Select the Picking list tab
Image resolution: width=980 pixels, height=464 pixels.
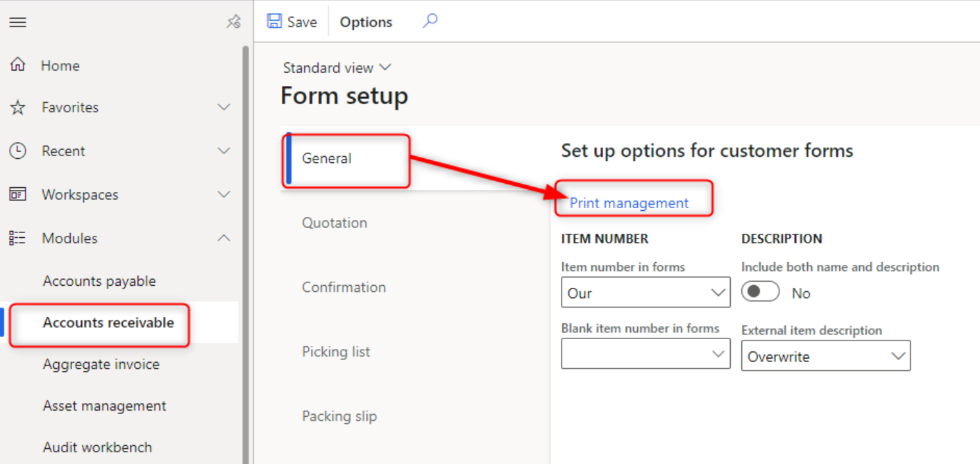(x=336, y=352)
